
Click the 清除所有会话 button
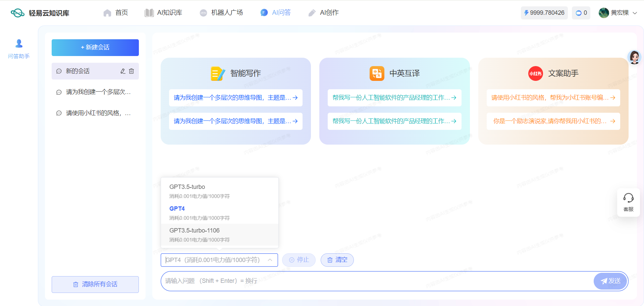(95, 285)
